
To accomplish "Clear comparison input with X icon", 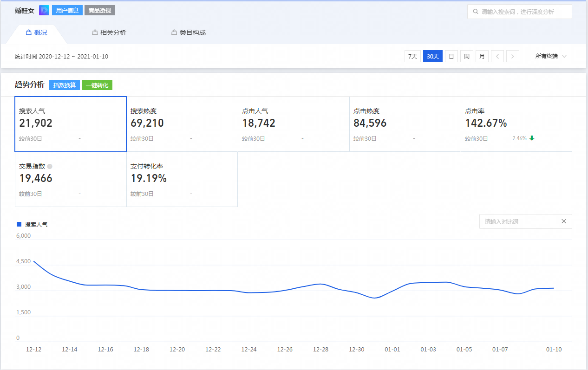I will (x=564, y=221).
